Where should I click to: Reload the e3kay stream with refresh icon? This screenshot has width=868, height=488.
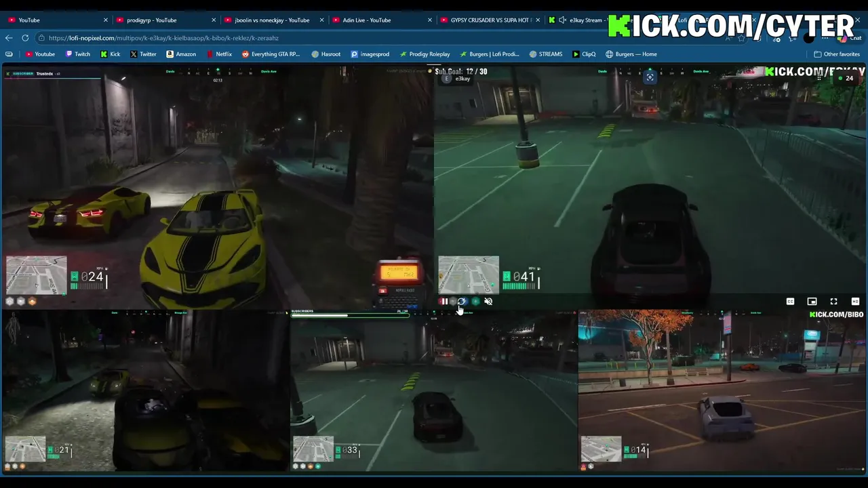[462, 302]
